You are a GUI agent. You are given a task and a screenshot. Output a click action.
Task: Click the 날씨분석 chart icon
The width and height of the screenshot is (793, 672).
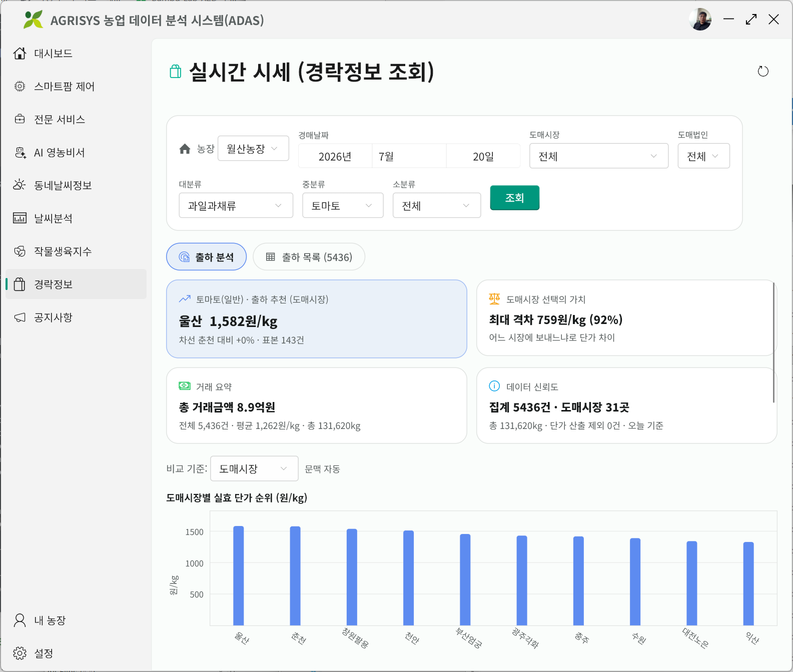click(20, 218)
